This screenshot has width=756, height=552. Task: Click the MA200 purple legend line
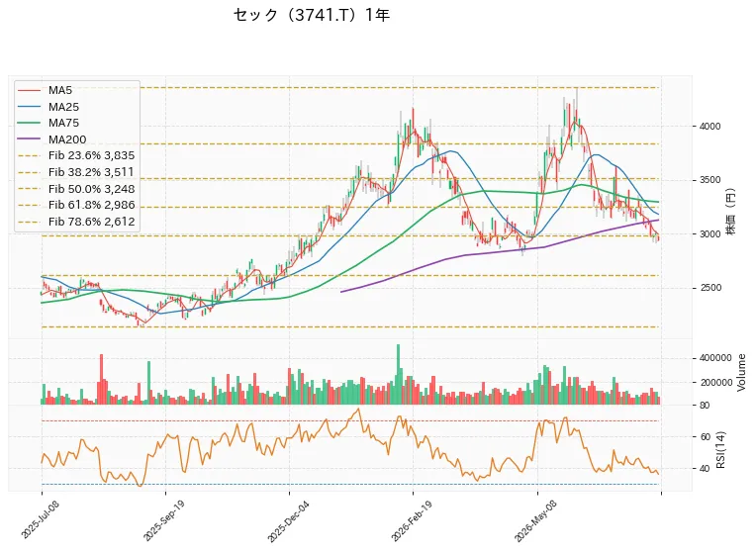point(29,139)
